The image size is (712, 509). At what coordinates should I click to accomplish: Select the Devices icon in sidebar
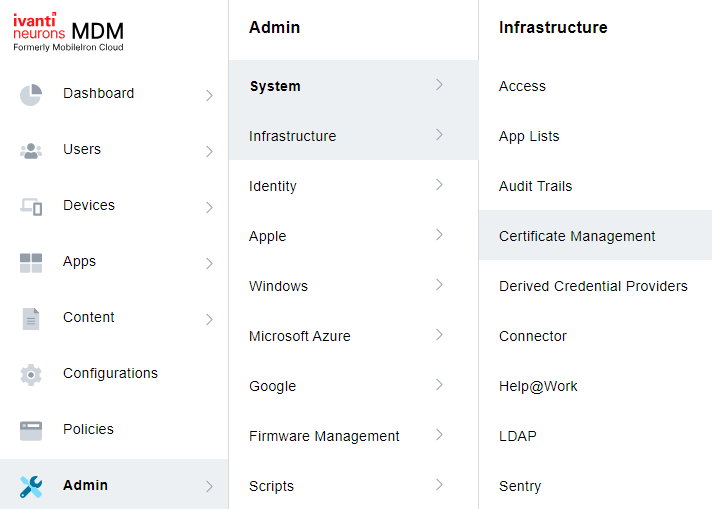coord(31,206)
